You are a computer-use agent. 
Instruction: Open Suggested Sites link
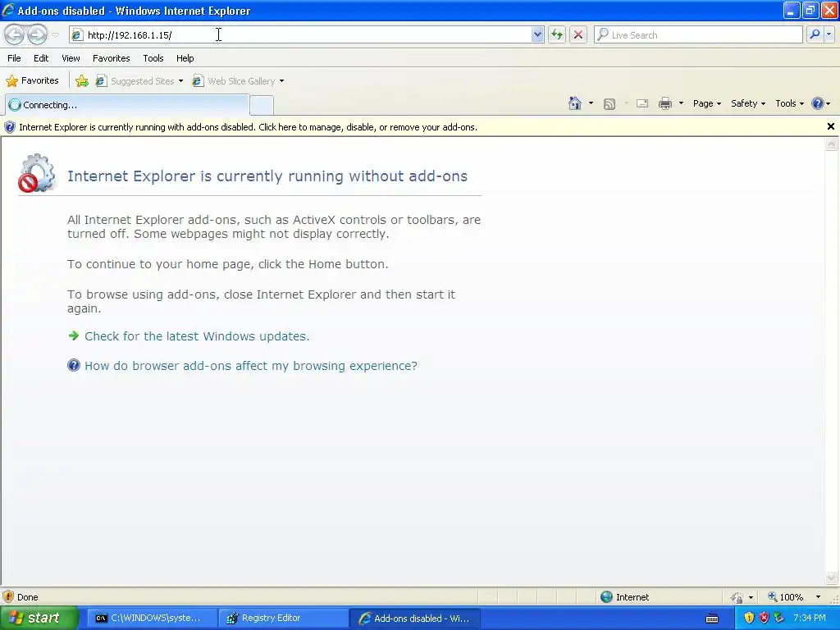pyautogui.click(x=139, y=81)
